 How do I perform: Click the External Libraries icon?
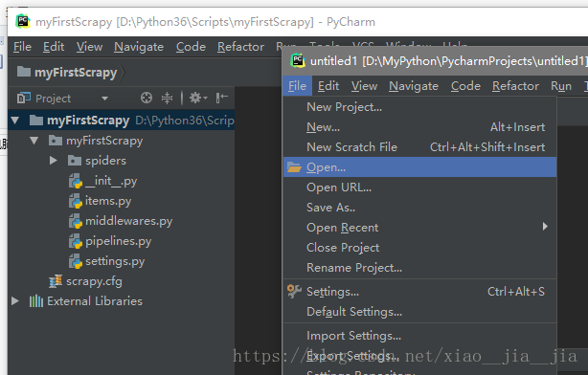36,300
